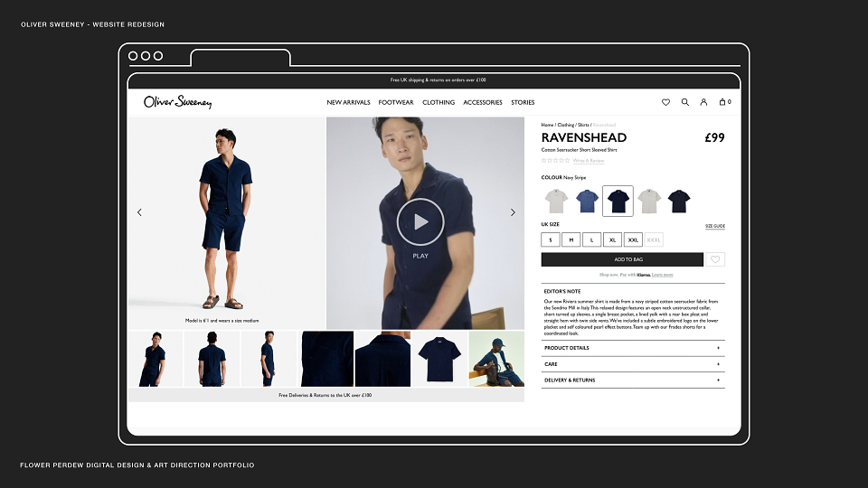Open thumbnail of model facing front
This screenshot has width=868, height=488.
pos(156,359)
